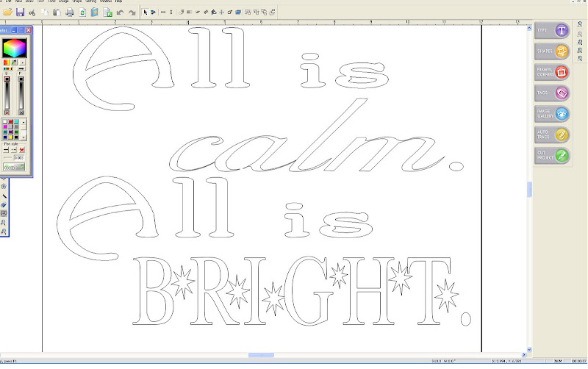
Task: Pick a color from the color cube
Action: pyautogui.click(x=13, y=49)
